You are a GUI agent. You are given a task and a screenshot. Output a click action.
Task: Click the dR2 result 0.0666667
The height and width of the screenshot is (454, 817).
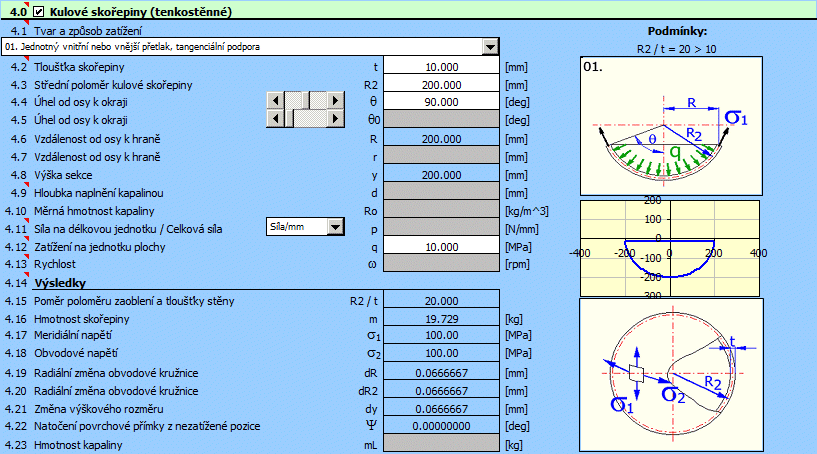click(441, 390)
